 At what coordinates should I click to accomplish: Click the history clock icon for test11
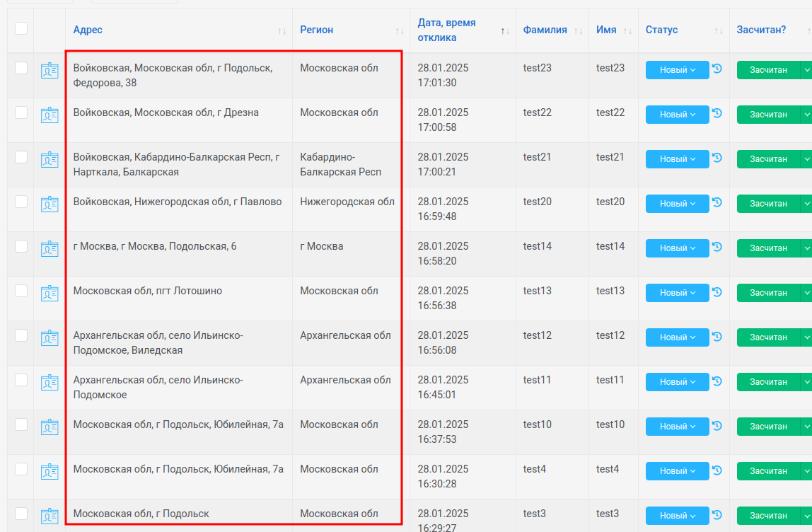click(717, 381)
